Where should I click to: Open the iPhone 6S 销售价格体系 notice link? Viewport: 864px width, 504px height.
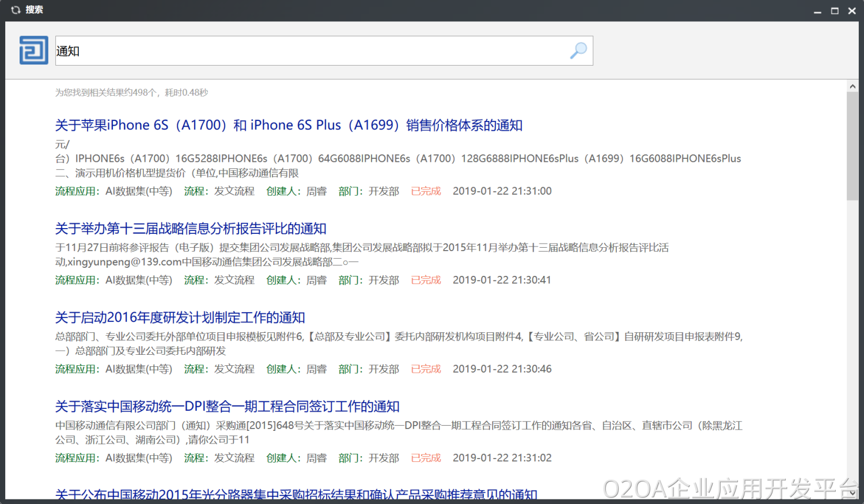tap(289, 125)
